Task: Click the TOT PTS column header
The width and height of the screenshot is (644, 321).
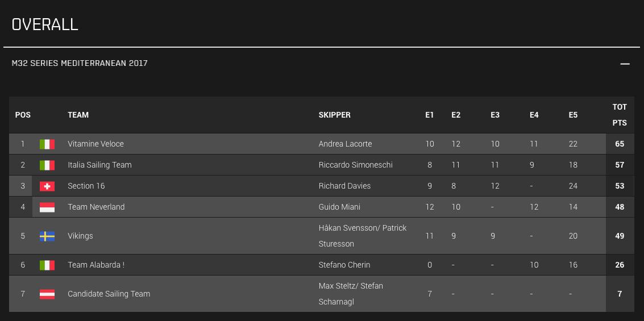Action: pyautogui.click(x=620, y=115)
